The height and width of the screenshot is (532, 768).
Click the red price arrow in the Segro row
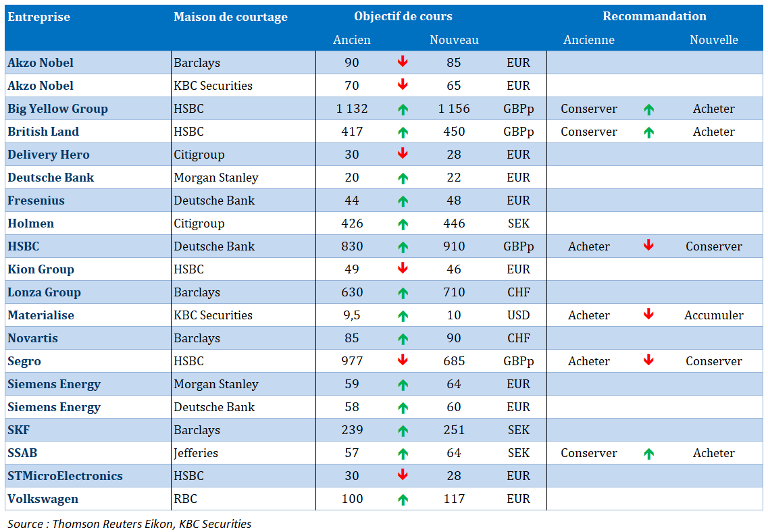point(403,360)
